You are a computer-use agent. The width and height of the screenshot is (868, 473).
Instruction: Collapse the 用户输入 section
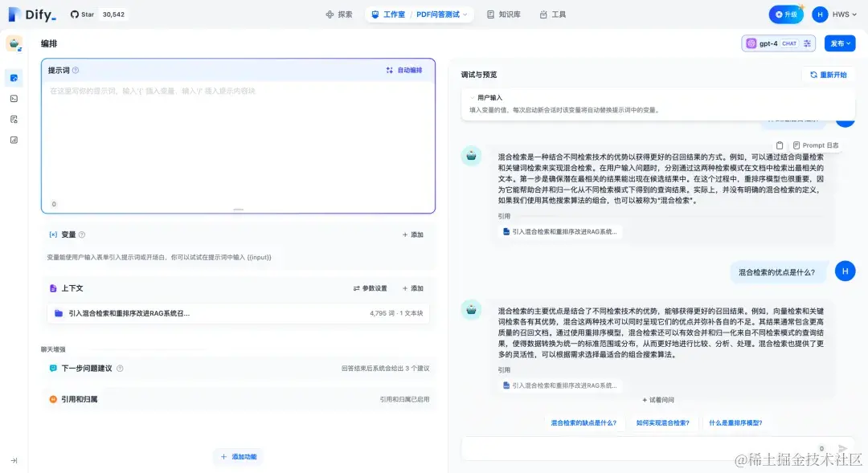(472, 97)
